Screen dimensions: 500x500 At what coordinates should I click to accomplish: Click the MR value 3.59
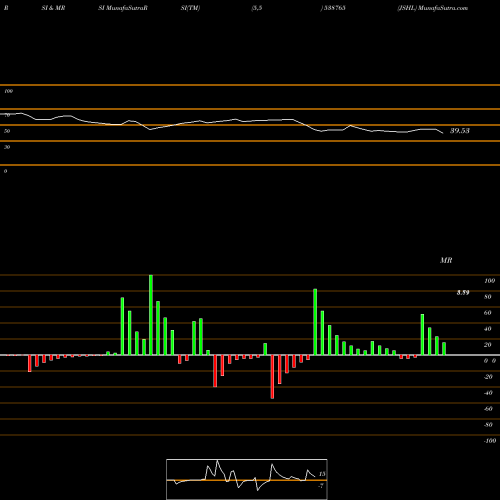click(463, 293)
